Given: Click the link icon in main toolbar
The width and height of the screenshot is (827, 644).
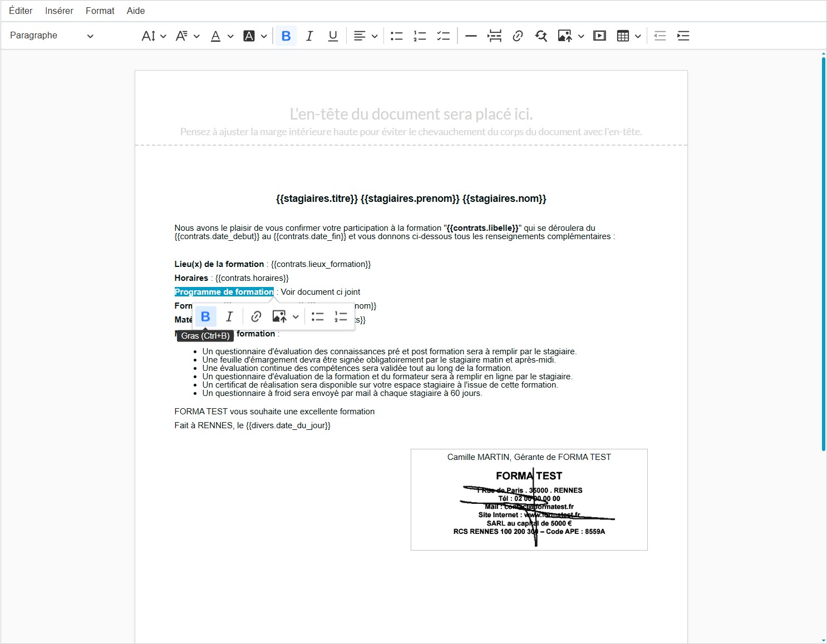Looking at the screenshot, I should point(518,36).
